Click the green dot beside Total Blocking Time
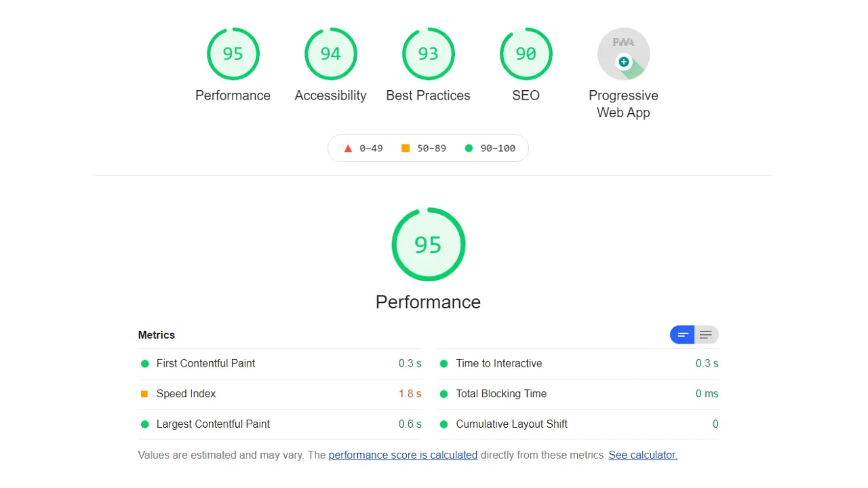The height and width of the screenshot is (488, 868). click(443, 393)
